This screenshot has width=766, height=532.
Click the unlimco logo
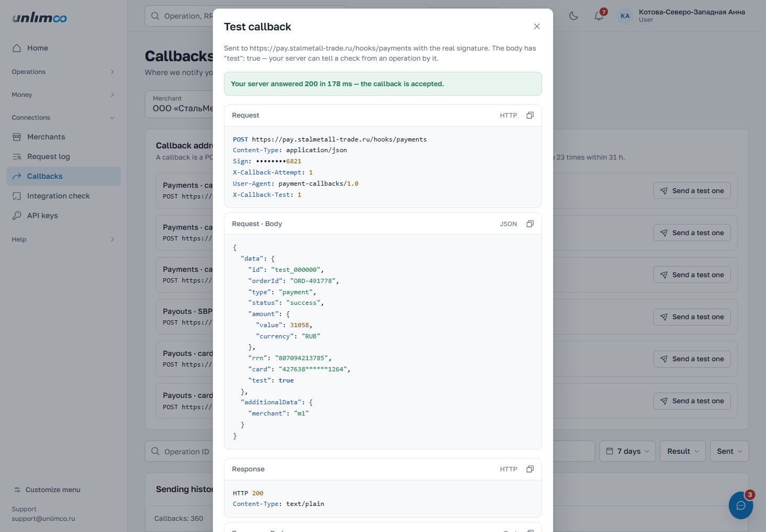tap(39, 18)
